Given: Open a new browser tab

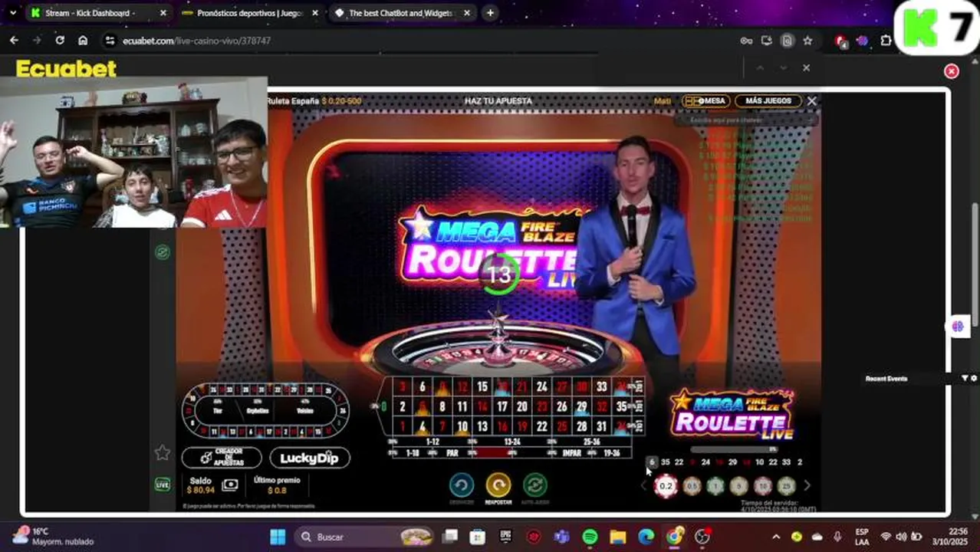Looking at the screenshot, I should click(490, 13).
